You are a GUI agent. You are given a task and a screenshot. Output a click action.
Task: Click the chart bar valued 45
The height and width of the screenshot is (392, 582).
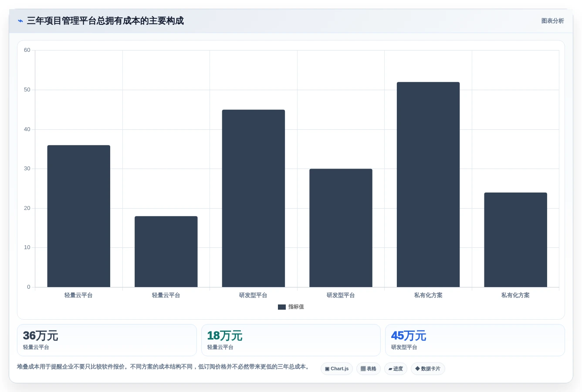[254, 199]
